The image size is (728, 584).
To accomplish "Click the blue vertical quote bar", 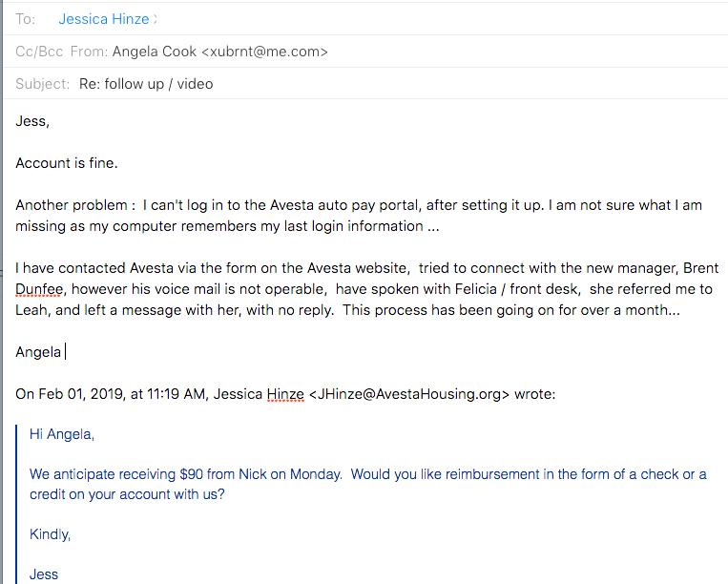I will point(16,504).
